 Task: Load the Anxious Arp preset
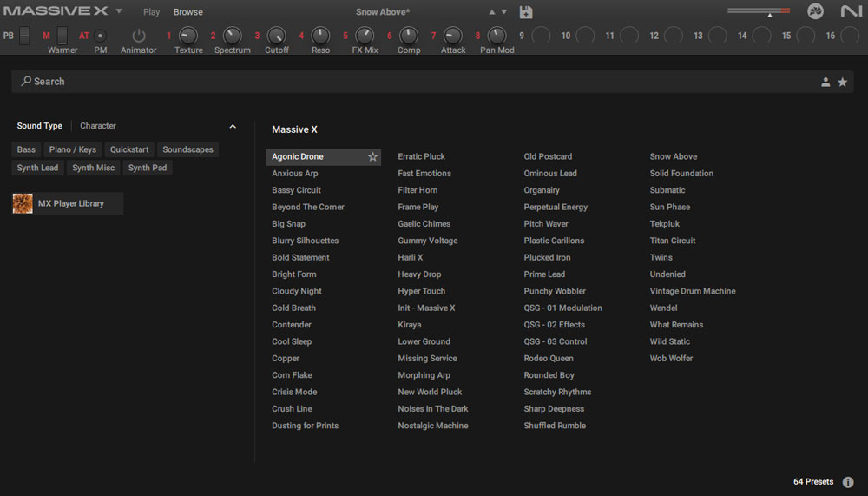[294, 174]
